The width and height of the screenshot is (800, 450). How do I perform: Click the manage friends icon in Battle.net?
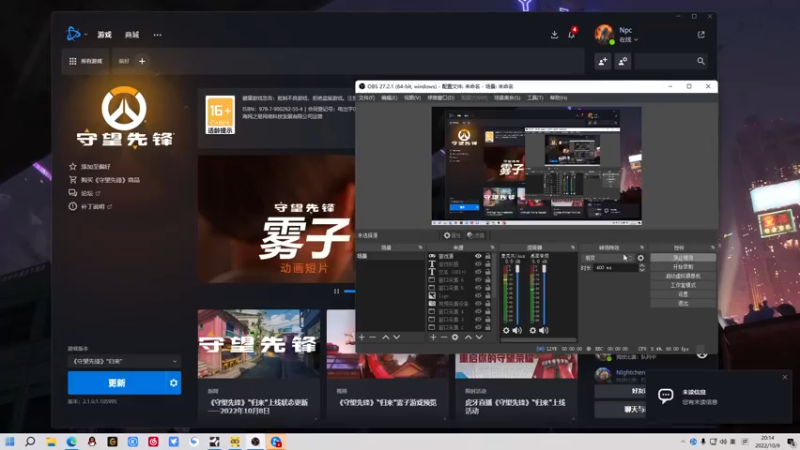point(622,61)
